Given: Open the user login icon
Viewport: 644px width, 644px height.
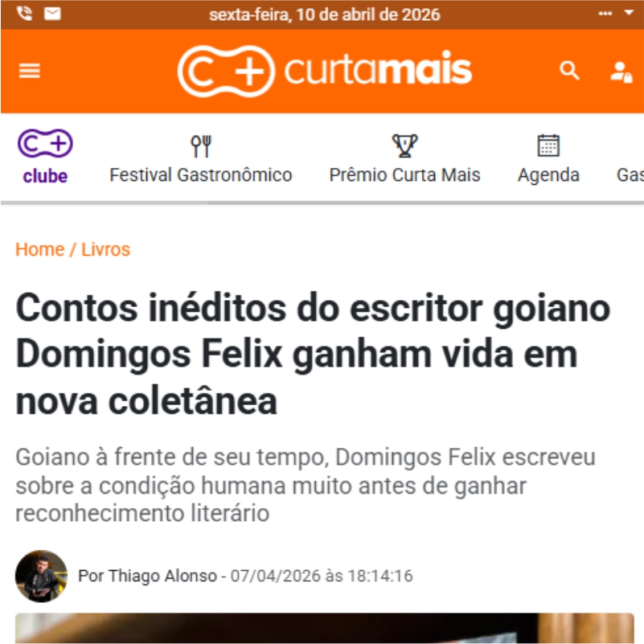Looking at the screenshot, I should tap(621, 72).
